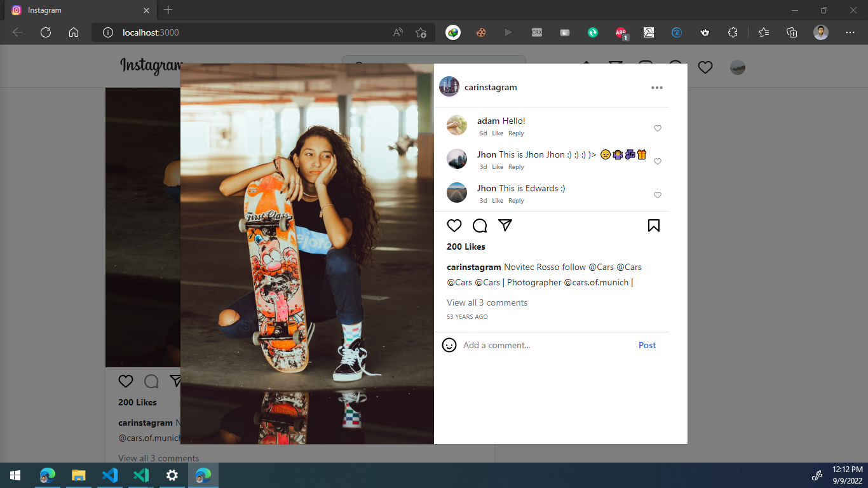This screenshot has width=868, height=488.
Task: Click the carinstagram profile avatar in the modal
Action: coord(449,86)
